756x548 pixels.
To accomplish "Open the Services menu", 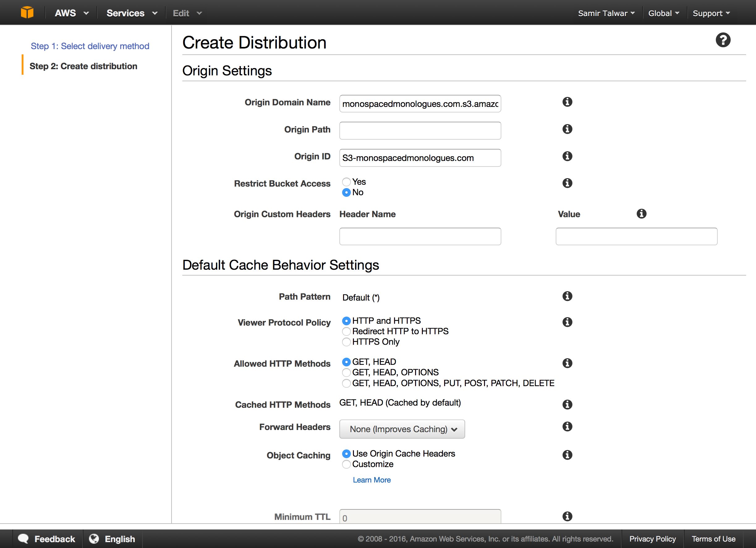I will pos(131,13).
